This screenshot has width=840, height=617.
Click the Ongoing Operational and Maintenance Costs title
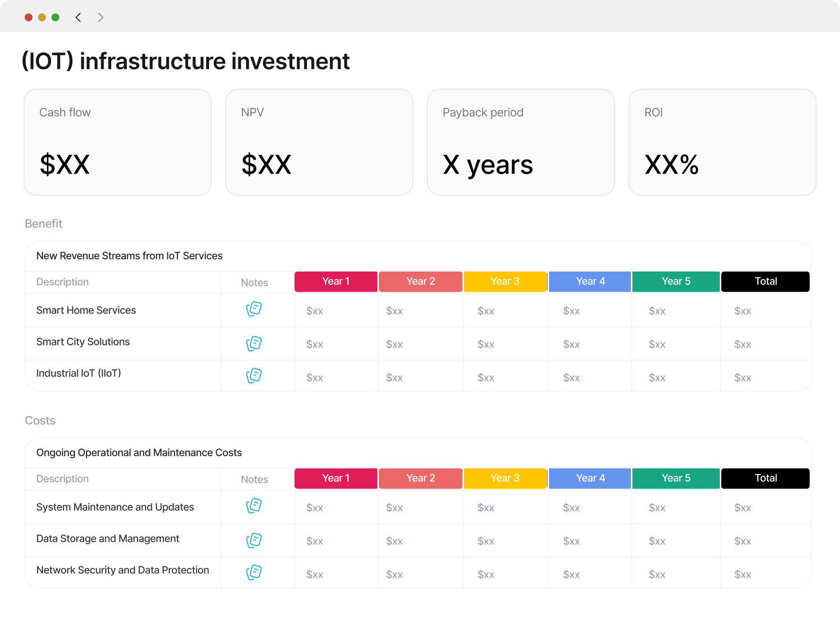(x=139, y=453)
